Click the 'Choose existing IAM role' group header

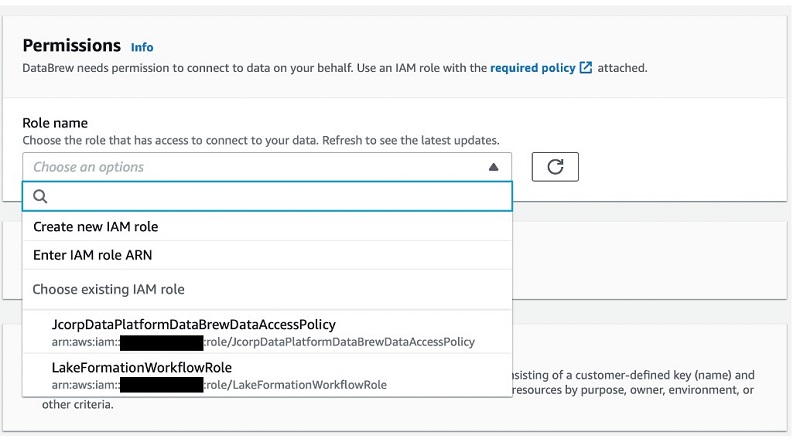(x=108, y=289)
